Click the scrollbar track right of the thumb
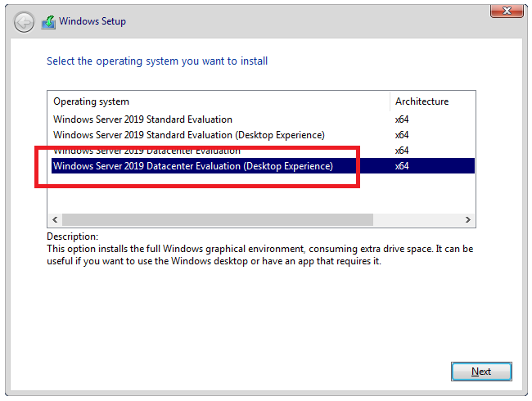This screenshot has height=401, width=532. point(417,220)
